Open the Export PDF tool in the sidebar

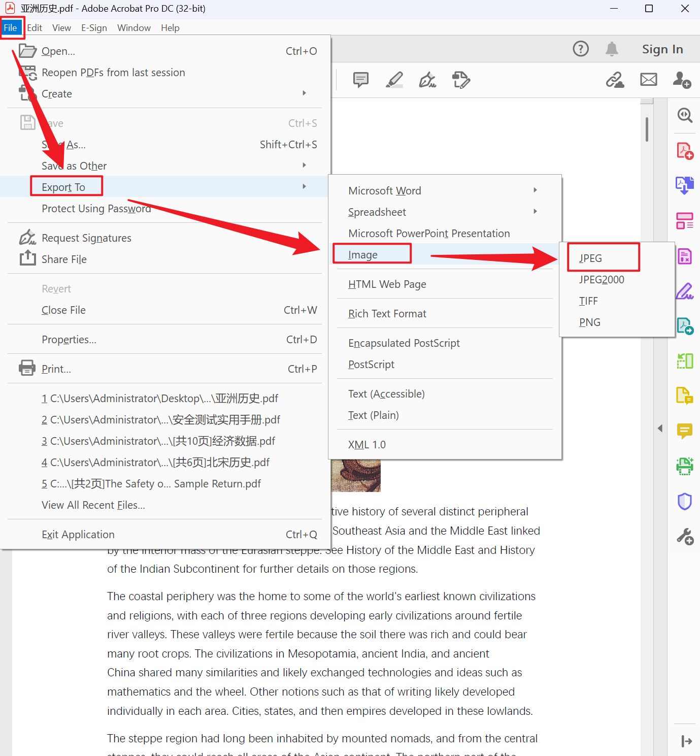click(x=685, y=326)
